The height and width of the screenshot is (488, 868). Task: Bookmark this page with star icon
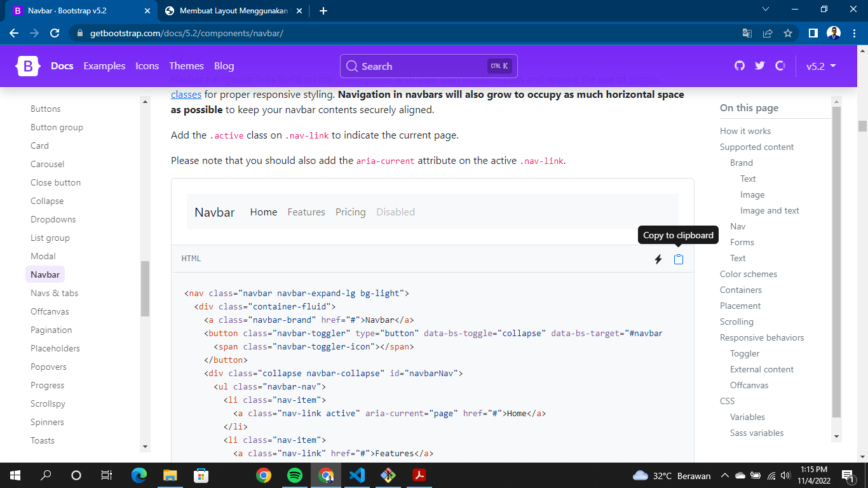click(788, 33)
